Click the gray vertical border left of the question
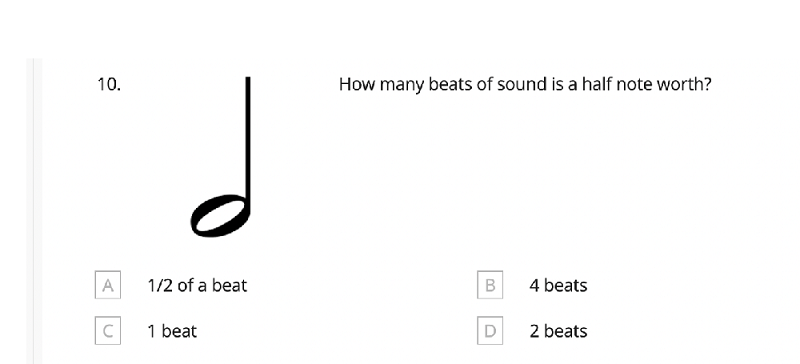Viewport: 800px width, 364px height. click(x=34, y=211)
